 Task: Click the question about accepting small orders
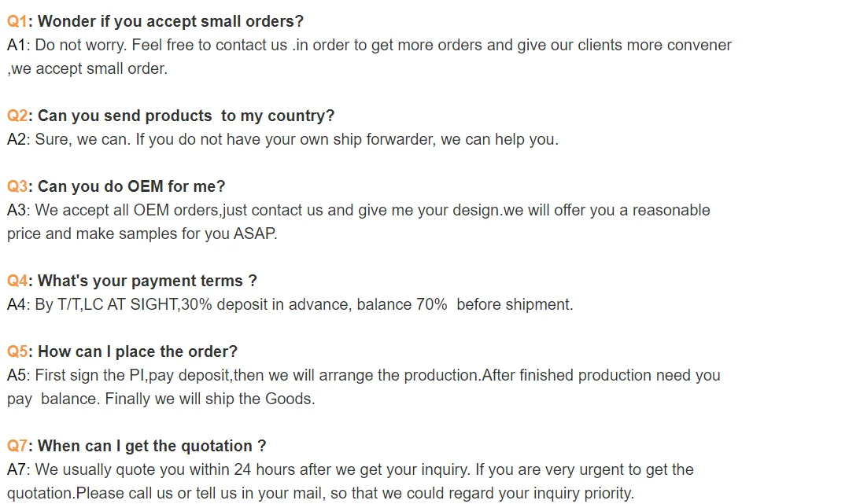click(170, 21)
